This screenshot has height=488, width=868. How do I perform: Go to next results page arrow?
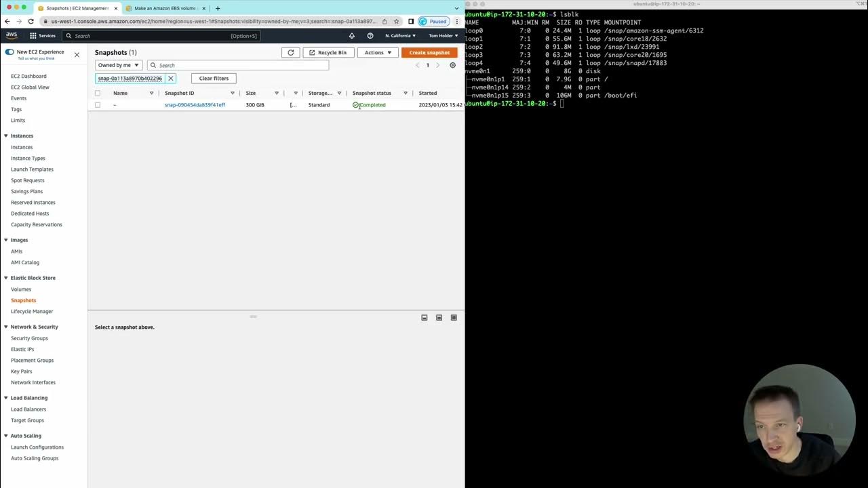click(437, 65)
